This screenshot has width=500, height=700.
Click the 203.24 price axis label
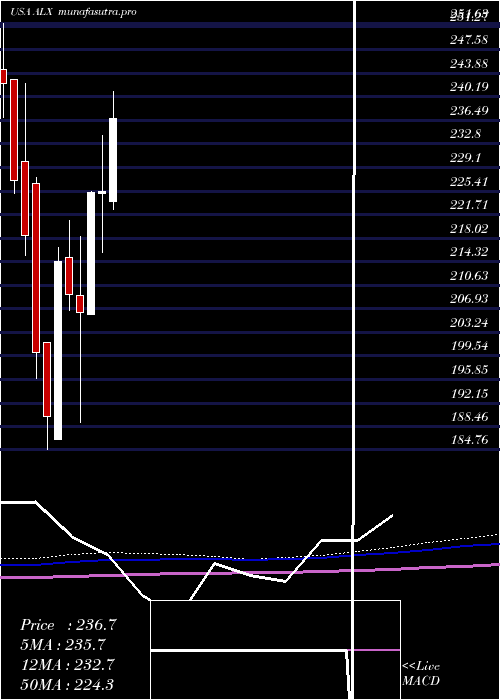click(x=469, y=323)
